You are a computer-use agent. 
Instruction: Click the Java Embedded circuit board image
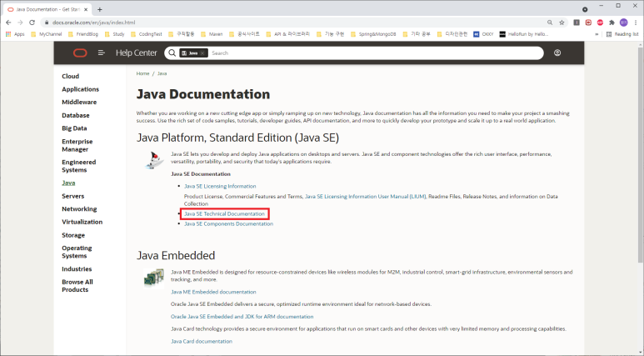pos(153,278)
